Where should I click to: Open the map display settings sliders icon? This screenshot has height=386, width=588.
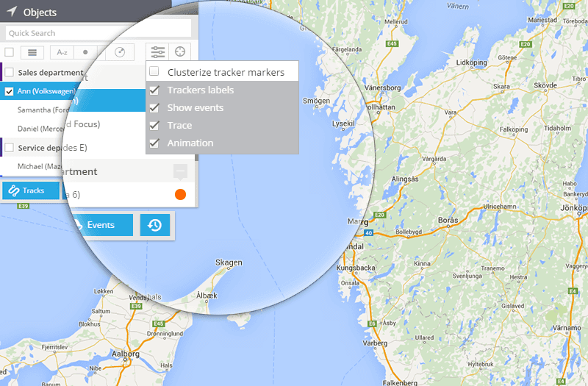[x=158, y=51]
